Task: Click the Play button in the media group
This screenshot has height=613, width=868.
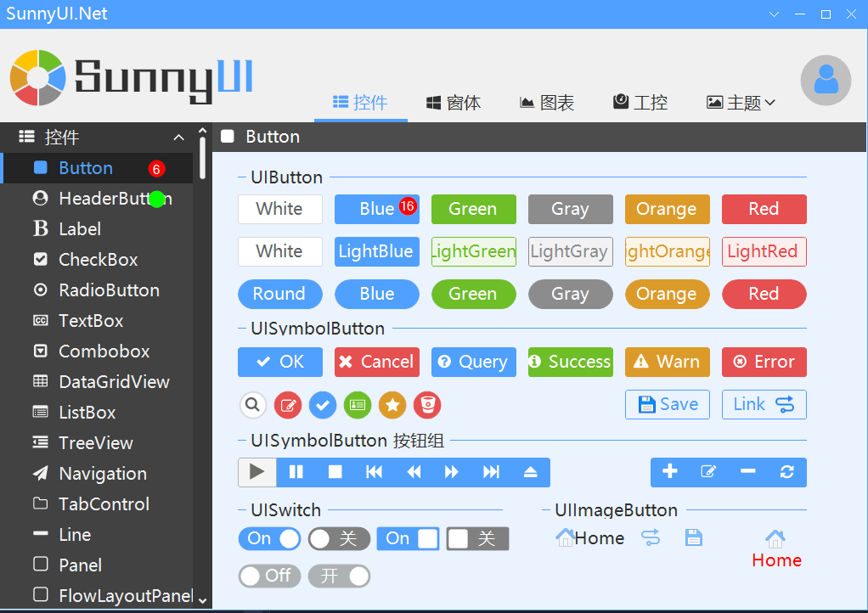Action: tap(257, 472)
